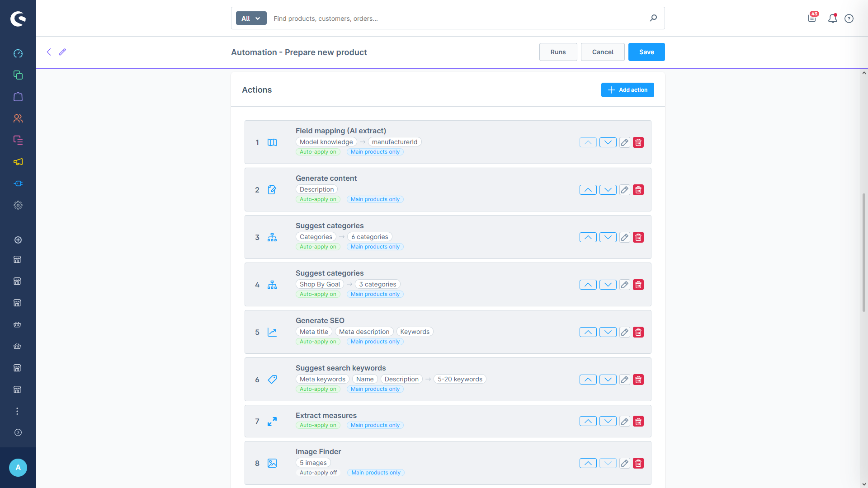Expand the sidebar with bottom arrow

click(x=18, y=432)
